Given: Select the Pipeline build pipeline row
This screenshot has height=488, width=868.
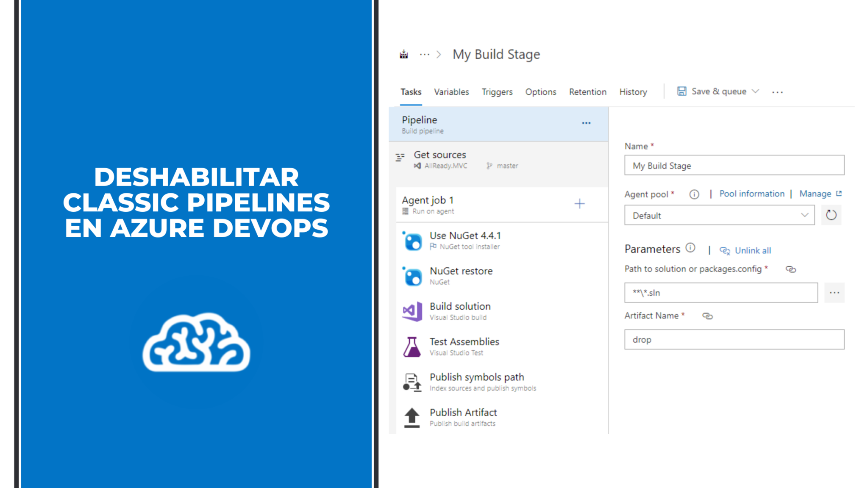Looking at the screenshot, I should [498, 124].
